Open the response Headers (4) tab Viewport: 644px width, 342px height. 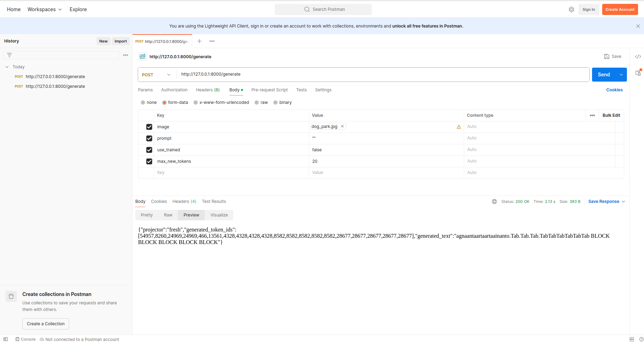(184, 202)
